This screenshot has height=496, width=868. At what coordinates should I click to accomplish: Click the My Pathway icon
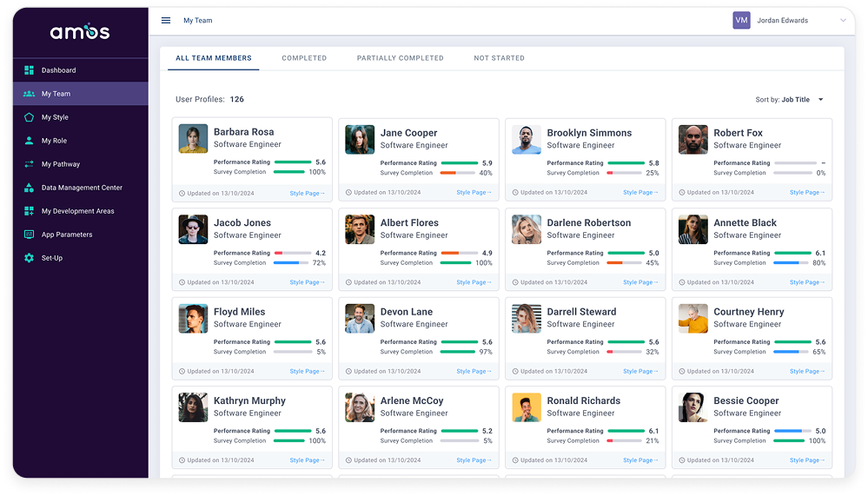click(29, 164)
